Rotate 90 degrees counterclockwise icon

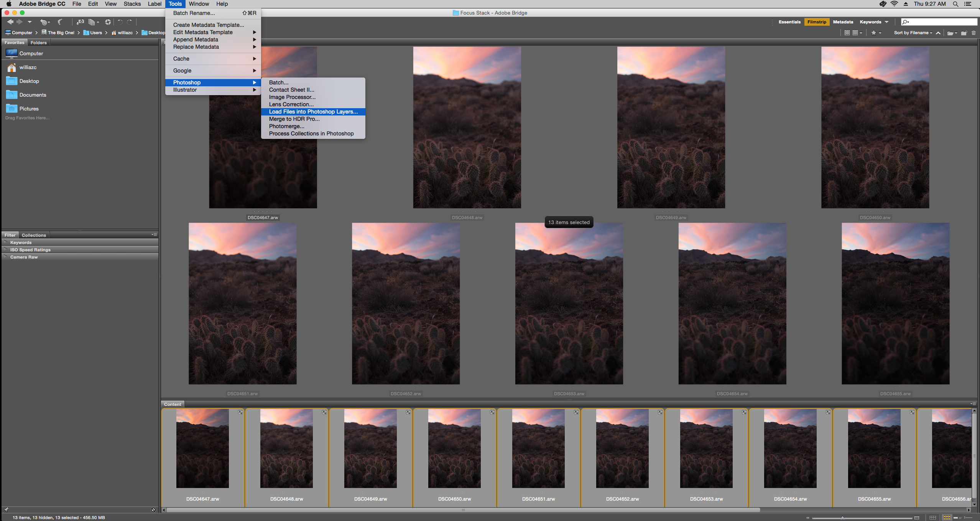click(x=120, y=22)
